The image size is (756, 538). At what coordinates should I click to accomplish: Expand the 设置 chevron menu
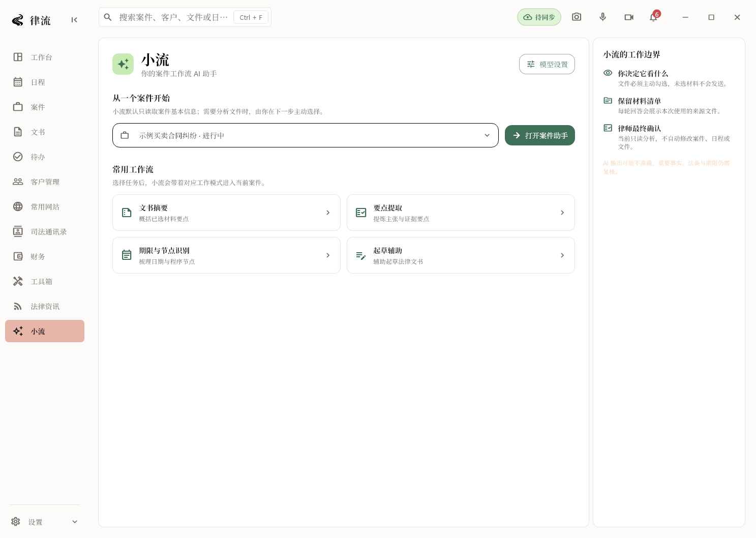point(75,522)
